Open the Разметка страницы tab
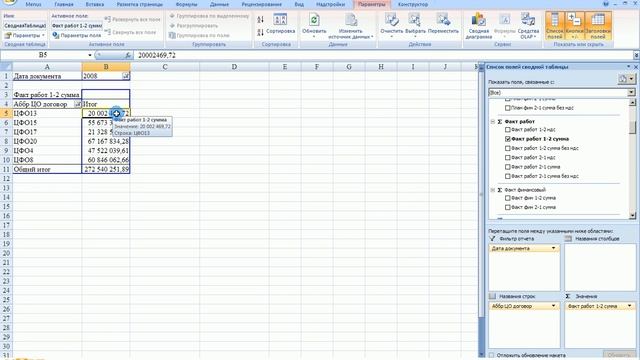 140,4
